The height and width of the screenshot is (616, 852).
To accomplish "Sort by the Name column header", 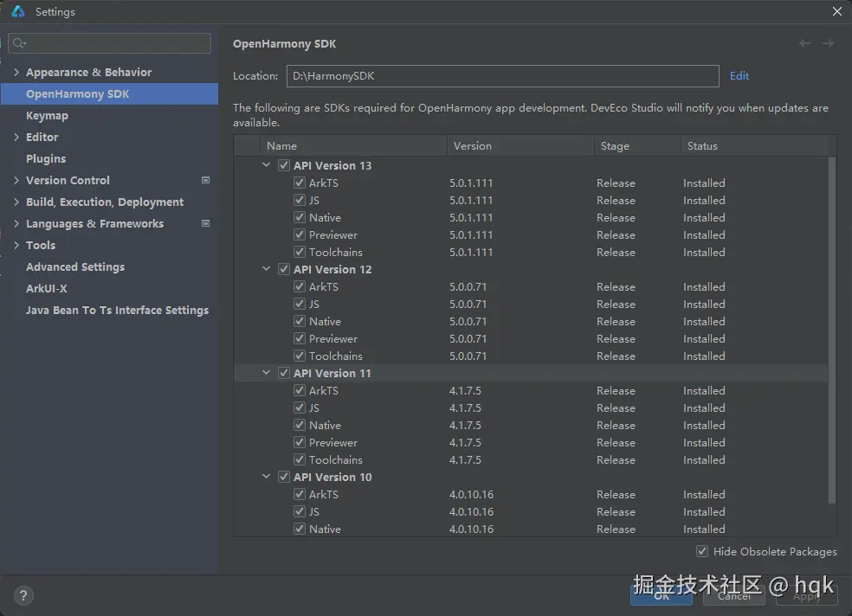I will (x=354, y=146).
